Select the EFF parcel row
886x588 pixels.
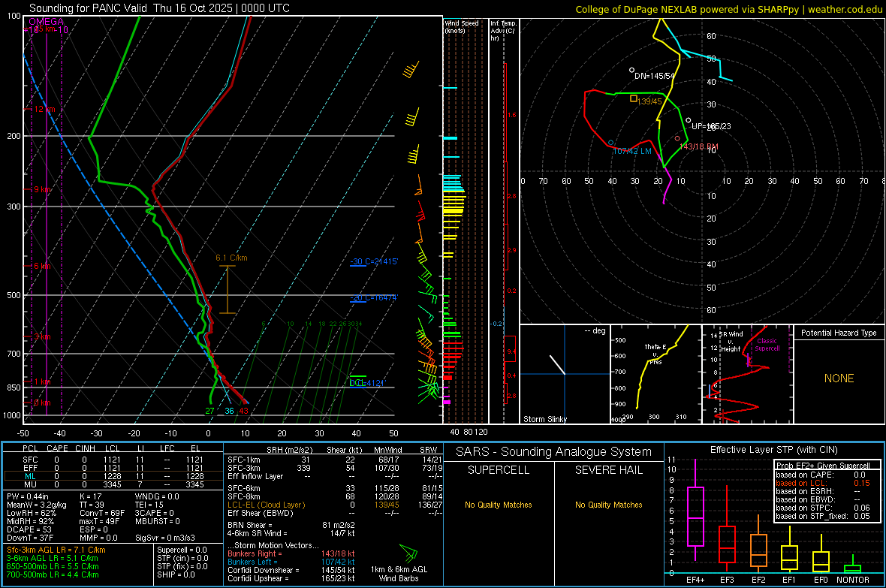[113, 468]
